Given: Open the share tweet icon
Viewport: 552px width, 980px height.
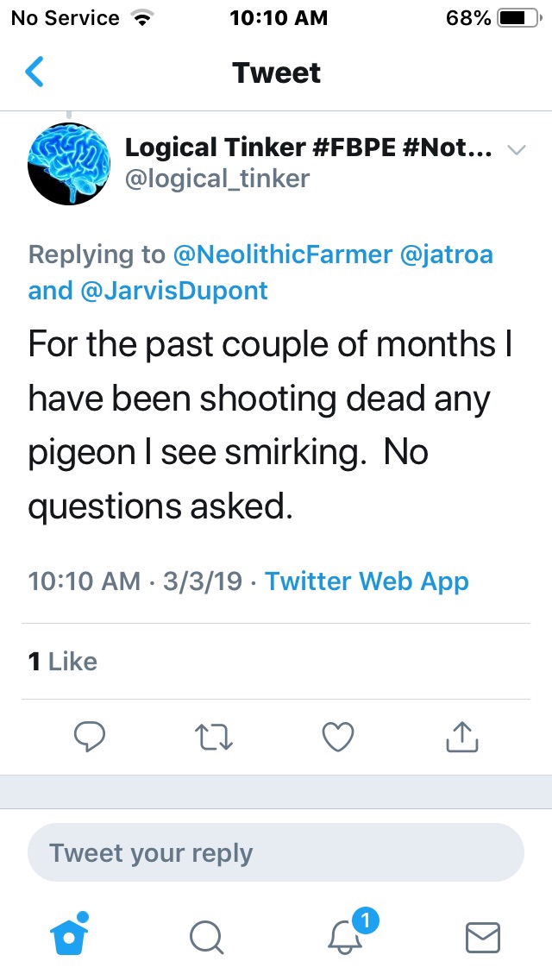Looking at the screenshot, I should (x=461, y=736).
